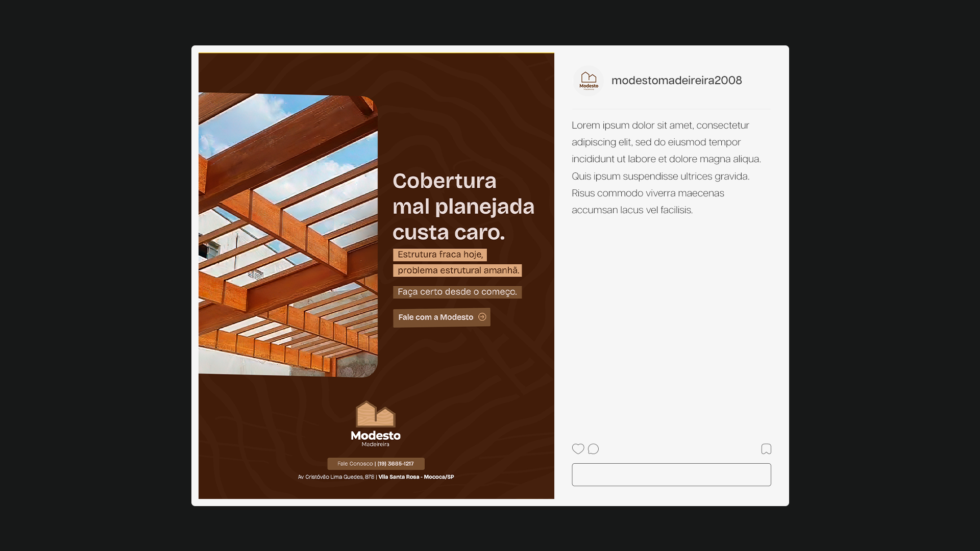Click the comment bubble icon

tap(593, 449)
